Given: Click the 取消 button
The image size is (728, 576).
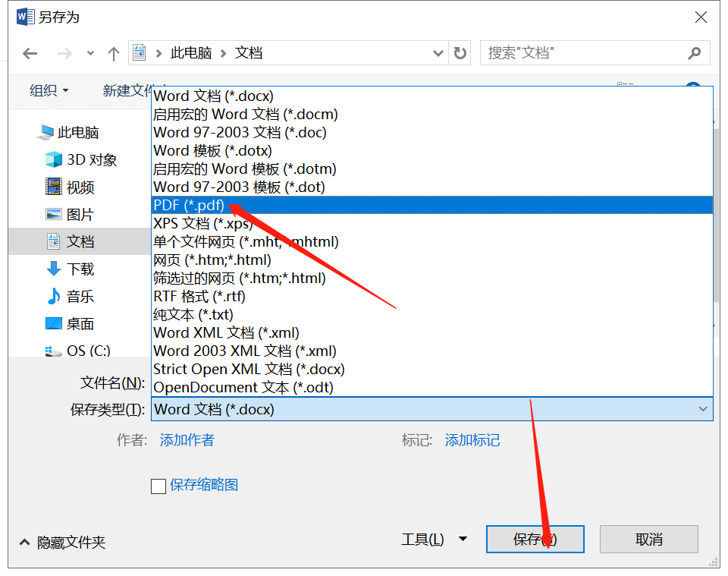Looking at the screenshot, I should tap(648, 540).
